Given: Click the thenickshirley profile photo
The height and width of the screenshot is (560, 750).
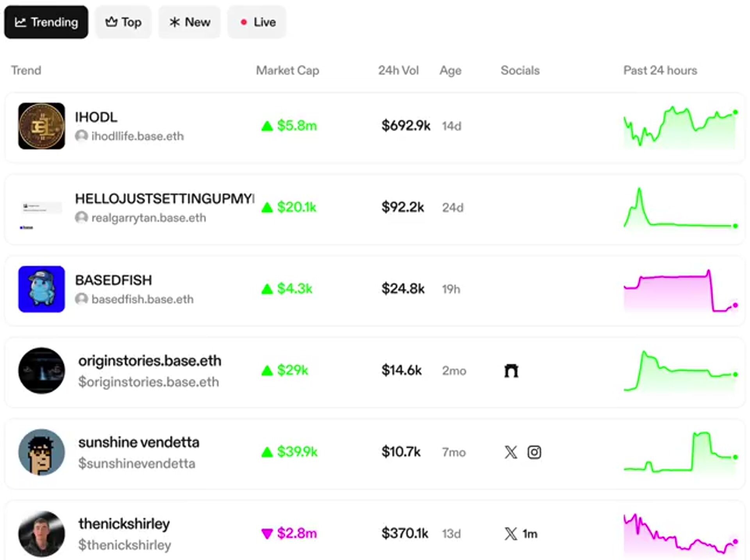Looking at the screenshot, I should [41, 533].
